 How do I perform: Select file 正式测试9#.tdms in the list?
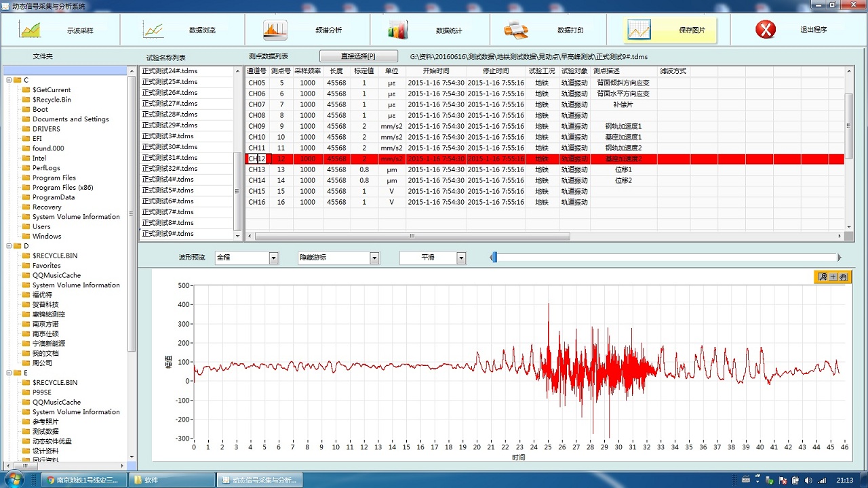click(x=167, y=234)
